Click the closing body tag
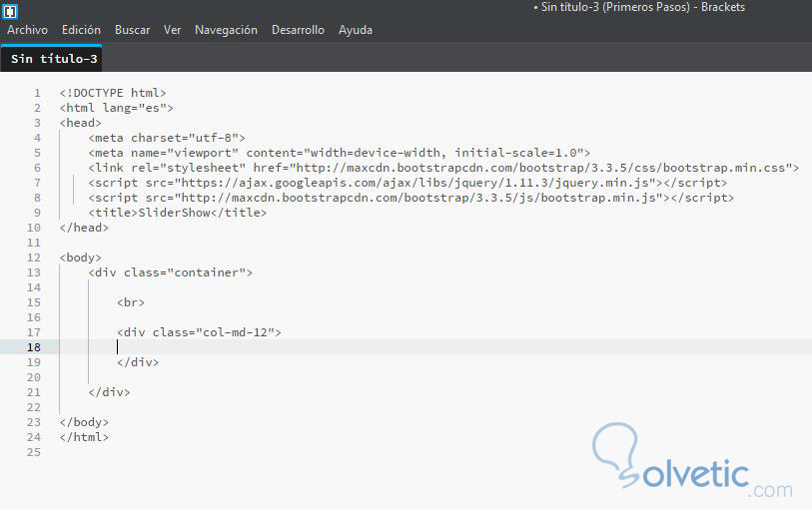 click(84, 422)
